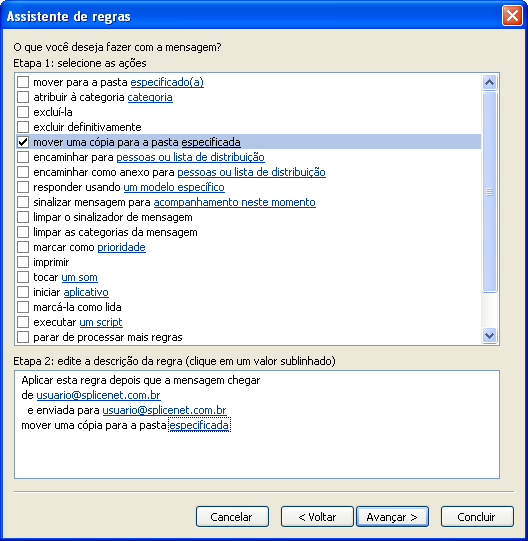Screen dimensions: 528x541
Task: Go to next step with Avançar
Action: 392,517
